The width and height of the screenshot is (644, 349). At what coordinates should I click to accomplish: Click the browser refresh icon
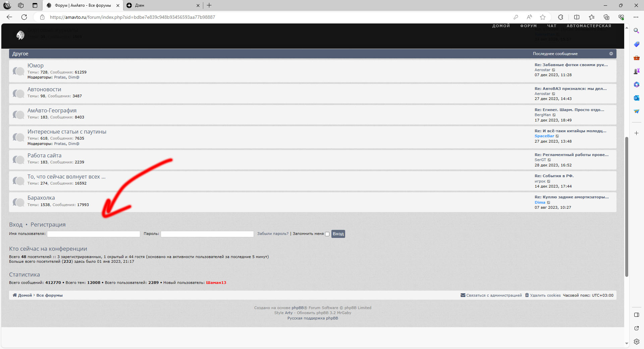click(24, 17)
